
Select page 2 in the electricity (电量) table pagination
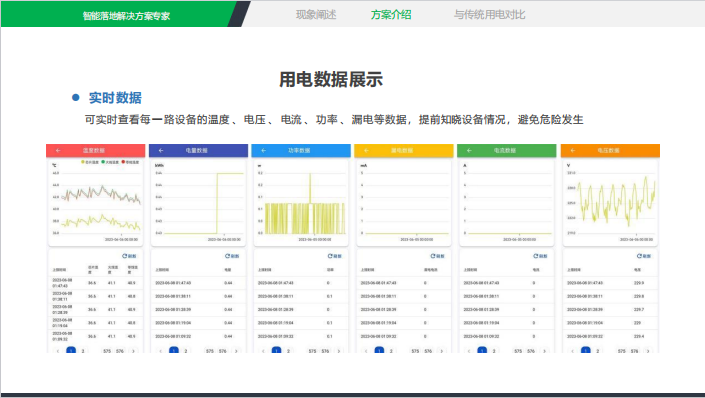coord(186,351)
